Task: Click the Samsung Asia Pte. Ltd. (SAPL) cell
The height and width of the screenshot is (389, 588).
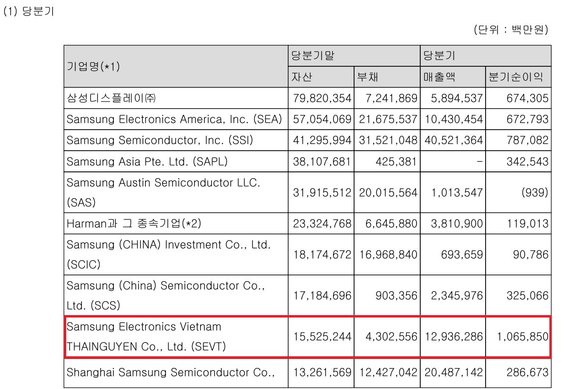Action: point(176,161)
